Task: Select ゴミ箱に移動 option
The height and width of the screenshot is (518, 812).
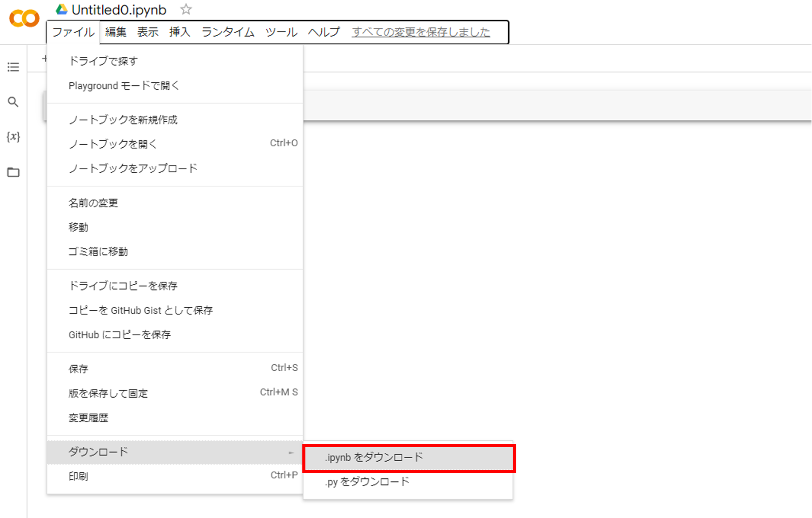Action: pos(98,252)
